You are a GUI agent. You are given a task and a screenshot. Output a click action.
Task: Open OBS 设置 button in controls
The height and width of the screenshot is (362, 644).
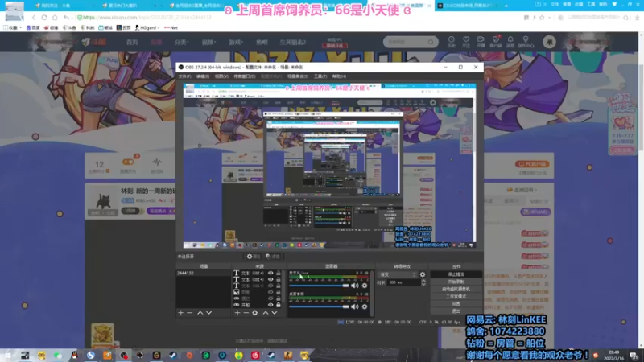click(x=456, y=304)
